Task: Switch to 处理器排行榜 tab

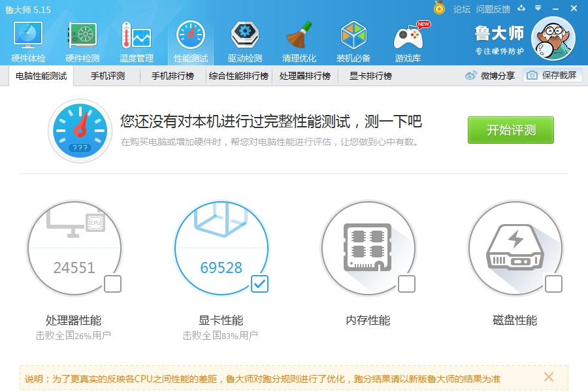Action: tap(305, 76)
